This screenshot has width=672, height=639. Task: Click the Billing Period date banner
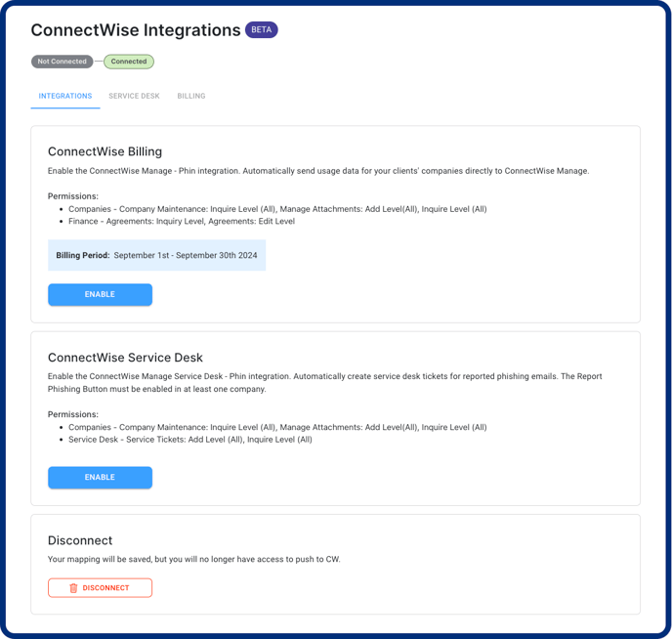click(157, 255)
